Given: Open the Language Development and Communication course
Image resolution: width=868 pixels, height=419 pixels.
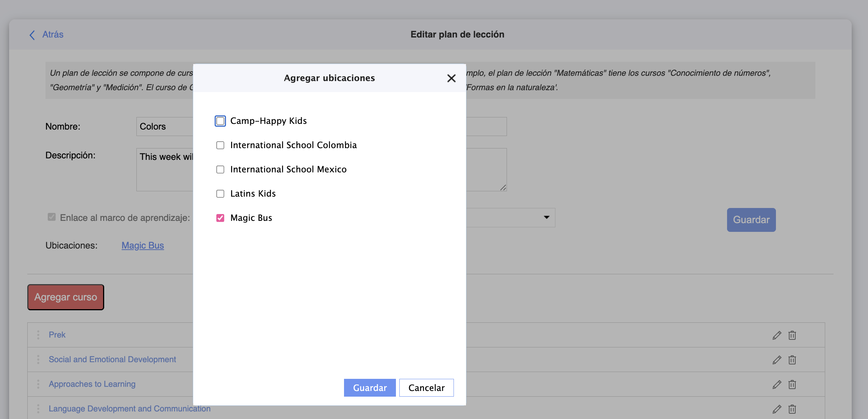Looking at the screenshot, I should 129,409.
